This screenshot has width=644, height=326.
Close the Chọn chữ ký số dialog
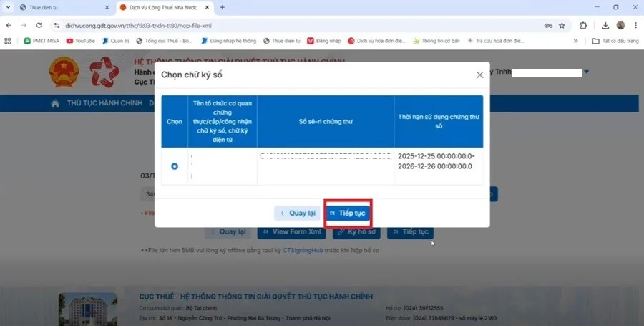point(479,75)
